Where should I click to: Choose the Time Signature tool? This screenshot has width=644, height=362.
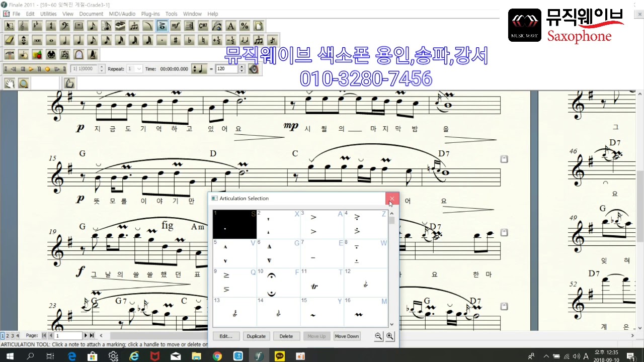click(50, 26)
